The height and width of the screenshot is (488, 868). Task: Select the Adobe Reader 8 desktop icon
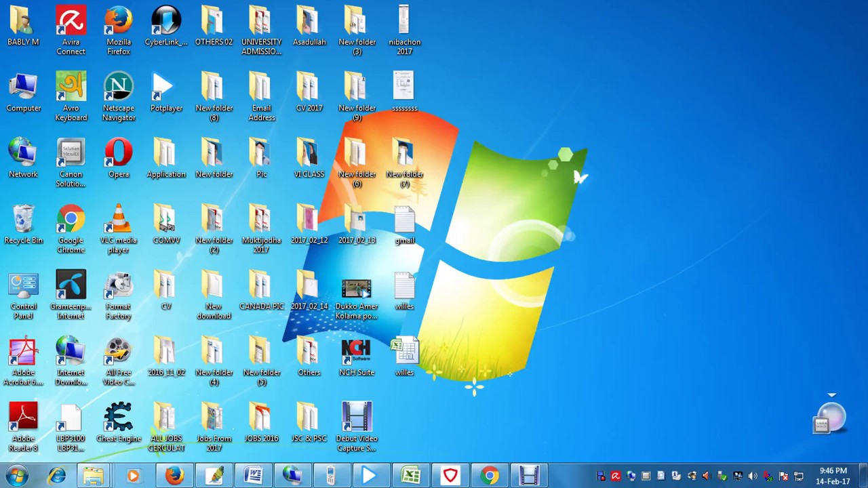[23, 428]
